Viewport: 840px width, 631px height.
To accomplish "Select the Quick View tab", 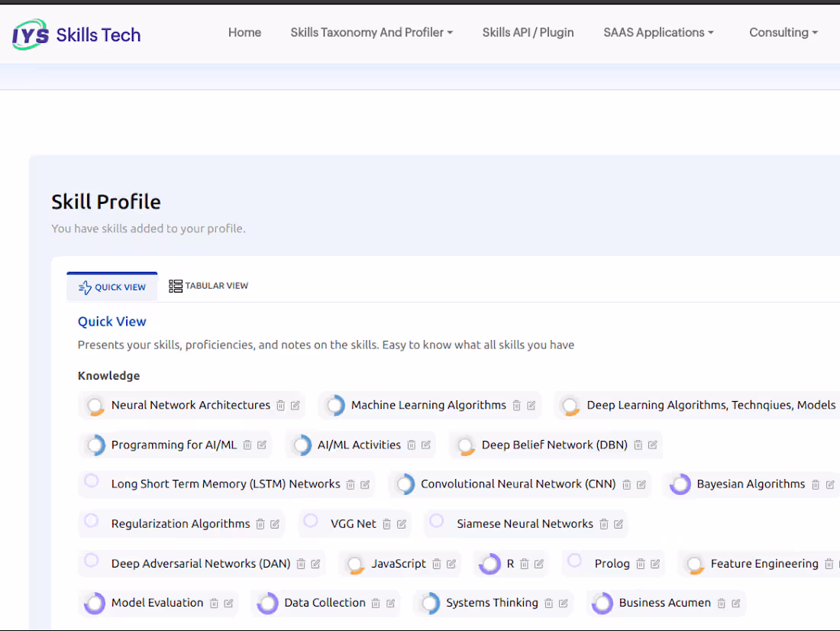I will coord(112,287).
